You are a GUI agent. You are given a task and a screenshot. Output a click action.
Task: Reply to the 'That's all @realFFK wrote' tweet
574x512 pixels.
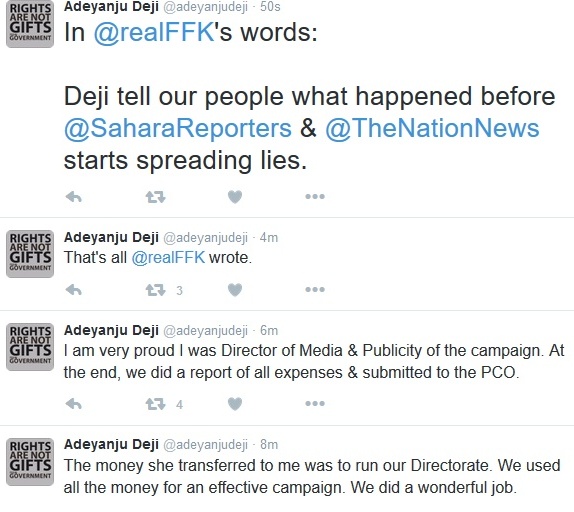coord(74,290)
